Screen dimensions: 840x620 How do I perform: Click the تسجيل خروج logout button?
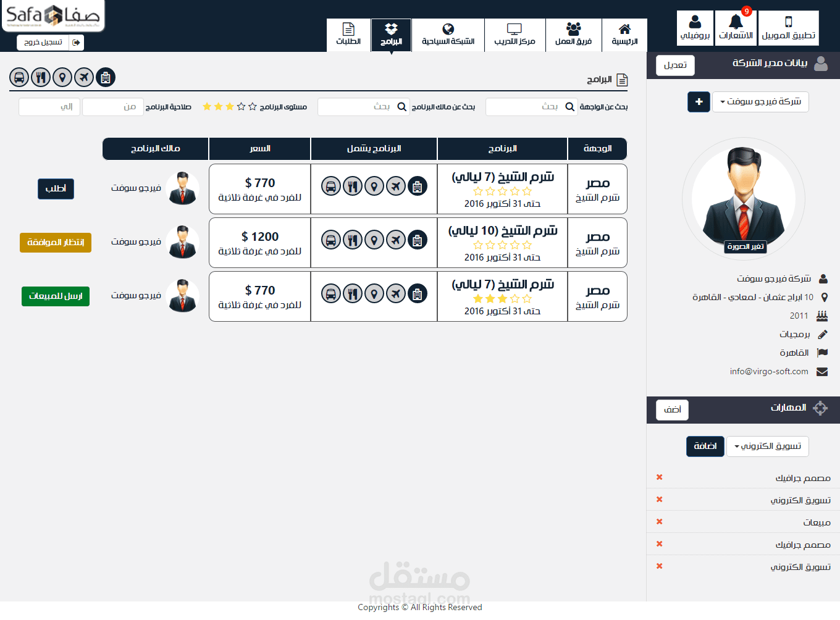tap(50, 42)
